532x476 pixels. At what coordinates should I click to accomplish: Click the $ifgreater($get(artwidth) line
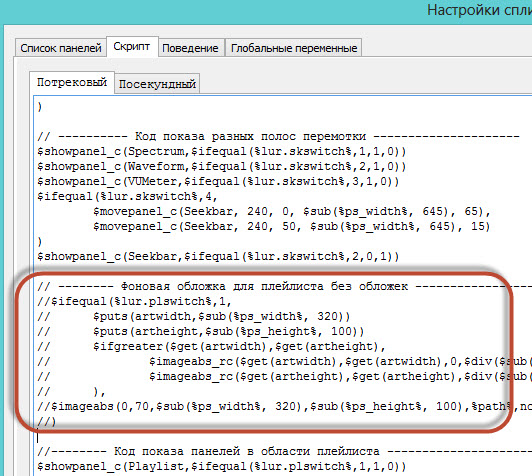tap(211, 346)
